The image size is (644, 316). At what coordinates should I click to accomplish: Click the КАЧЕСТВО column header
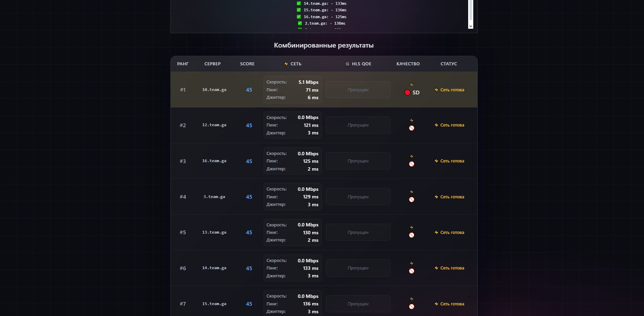click(408, 64)
